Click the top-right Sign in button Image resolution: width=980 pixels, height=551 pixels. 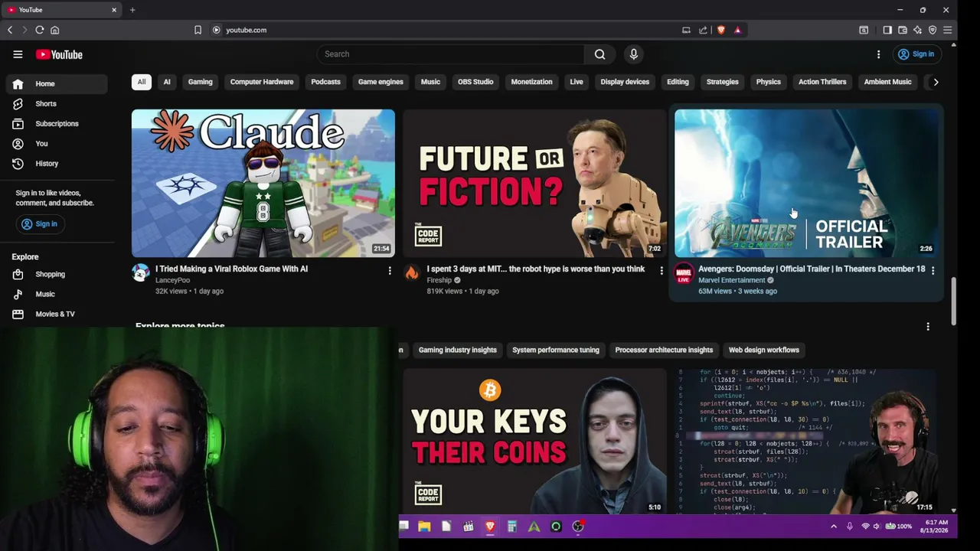click(x=916, y=54)
